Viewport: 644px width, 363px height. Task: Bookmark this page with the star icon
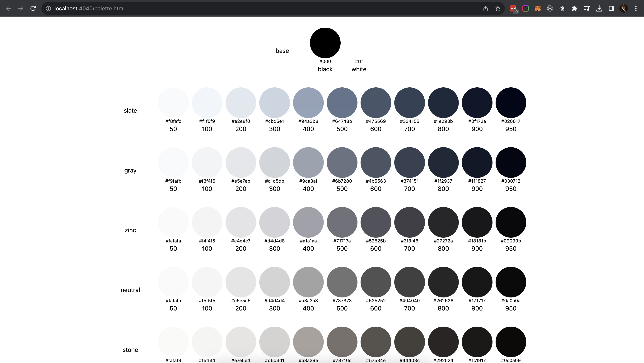click(498, 8)
